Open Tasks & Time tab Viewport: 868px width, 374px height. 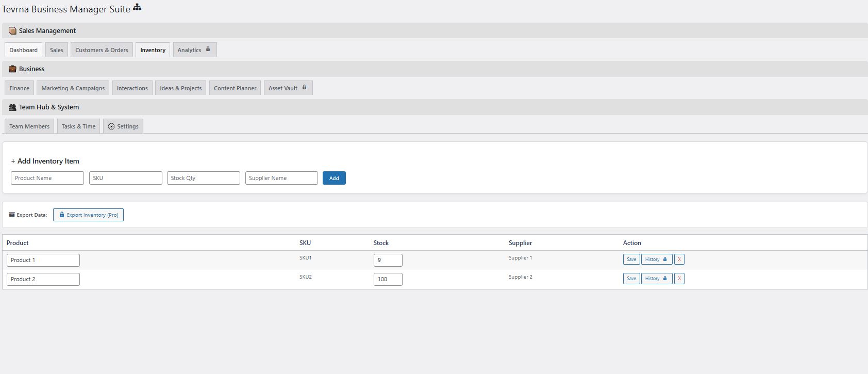[x=78, y=126]
